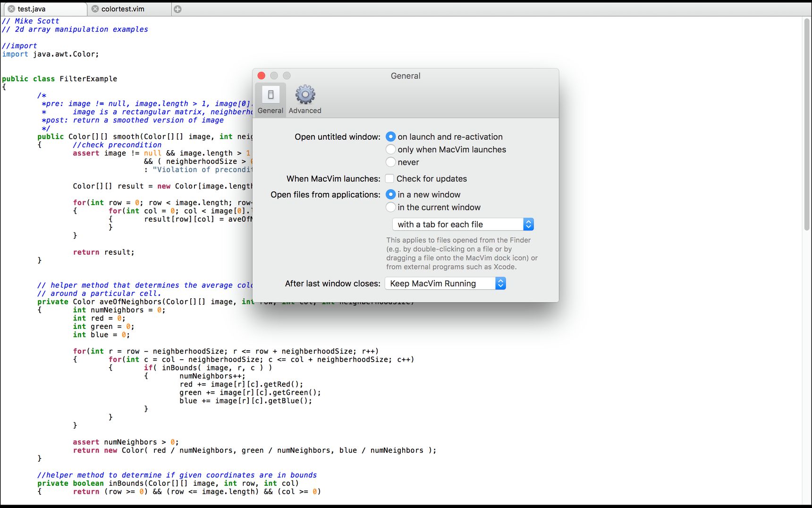
Task: Close the colortest.vim tab with its x icon
Action: [x=95, y=9]
